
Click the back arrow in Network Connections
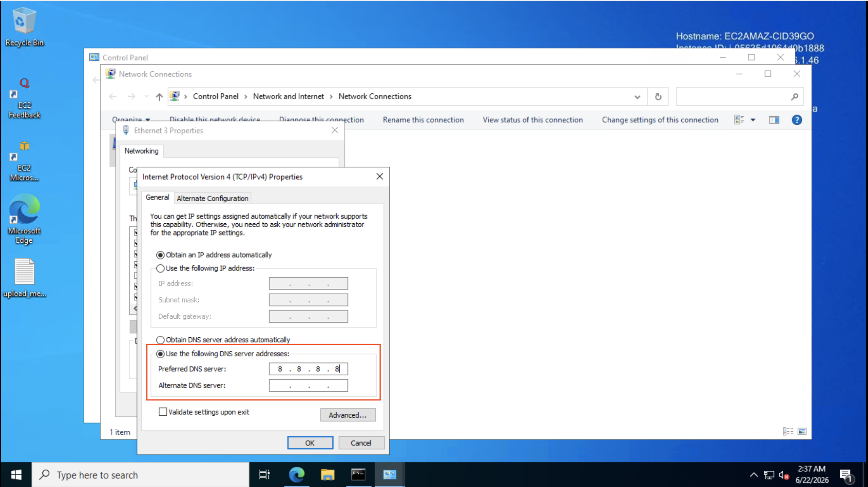click(113, 97)
